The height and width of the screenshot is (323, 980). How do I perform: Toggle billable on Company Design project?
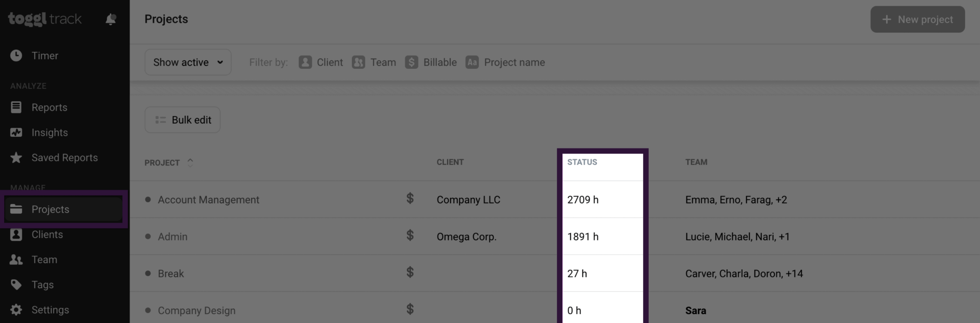pyautogui.click(x=410, y=310)
